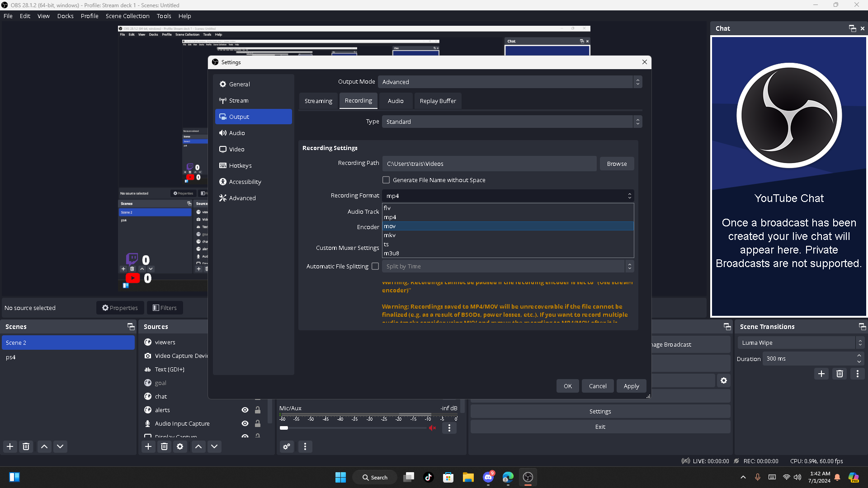
Task: Open the recording Type dropdown
Action: coord(512,122)
